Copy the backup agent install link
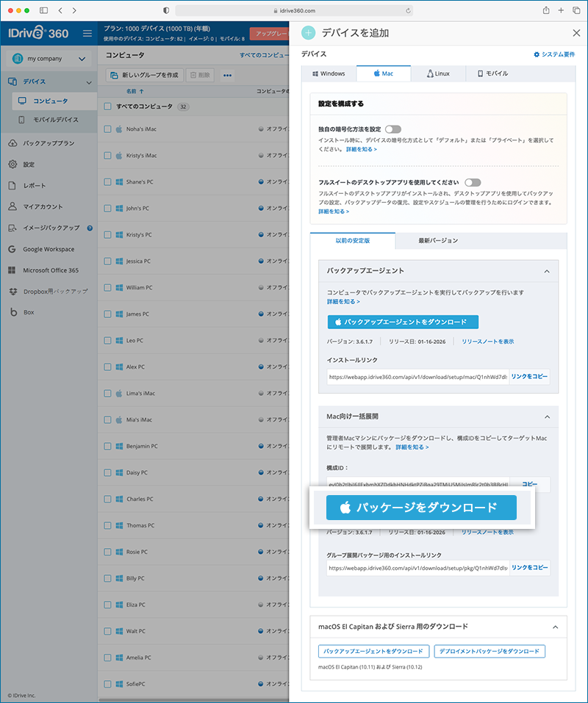This screenshot has height=703, width=588. pos(529,376)
